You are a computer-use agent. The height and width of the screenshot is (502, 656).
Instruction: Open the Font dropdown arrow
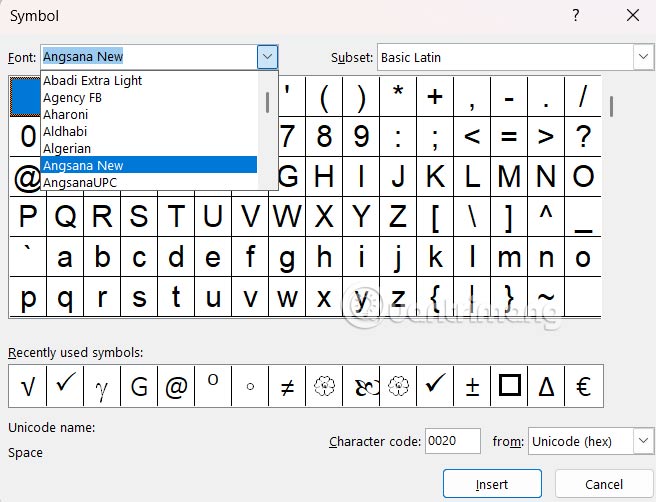267,56
